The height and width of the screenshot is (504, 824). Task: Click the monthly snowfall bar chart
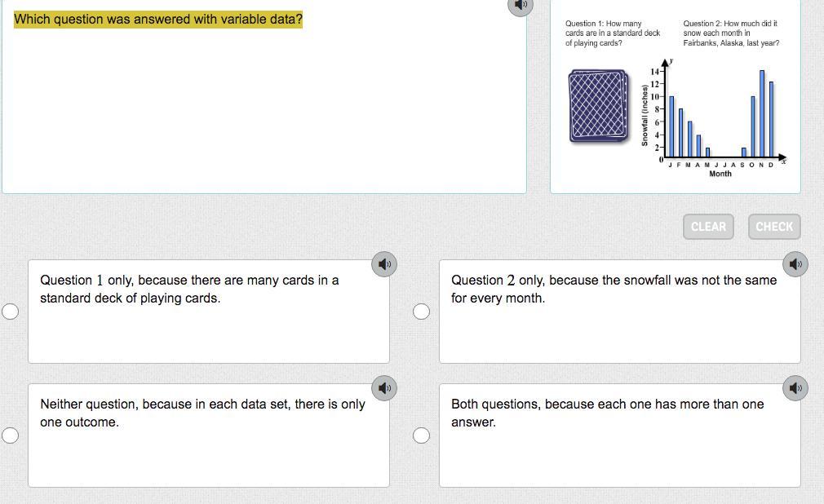pyautogui.click(x=718, y=114)
